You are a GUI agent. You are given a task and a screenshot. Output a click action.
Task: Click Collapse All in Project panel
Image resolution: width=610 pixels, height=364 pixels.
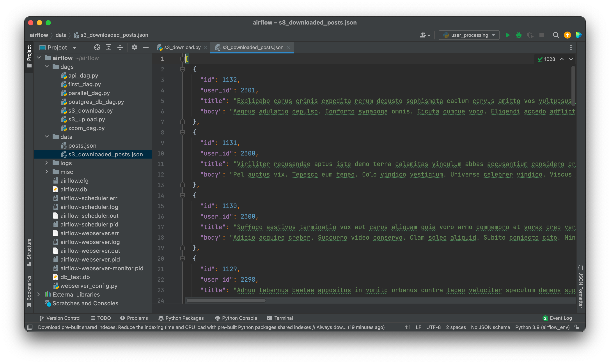pos(120,47)
